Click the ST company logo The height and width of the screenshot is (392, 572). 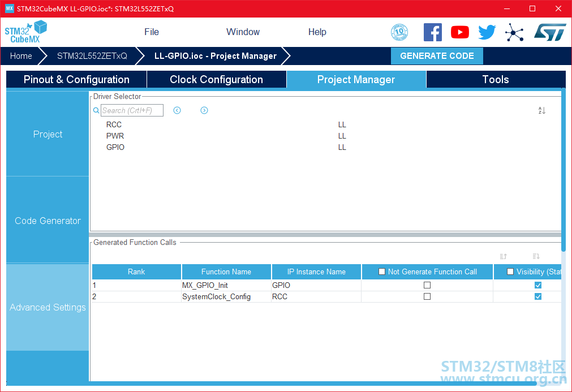pos(550,32)
